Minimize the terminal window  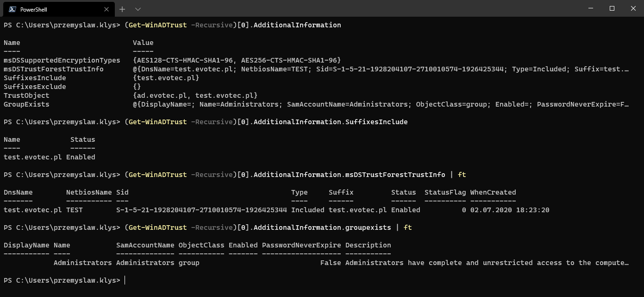(591, 8)
